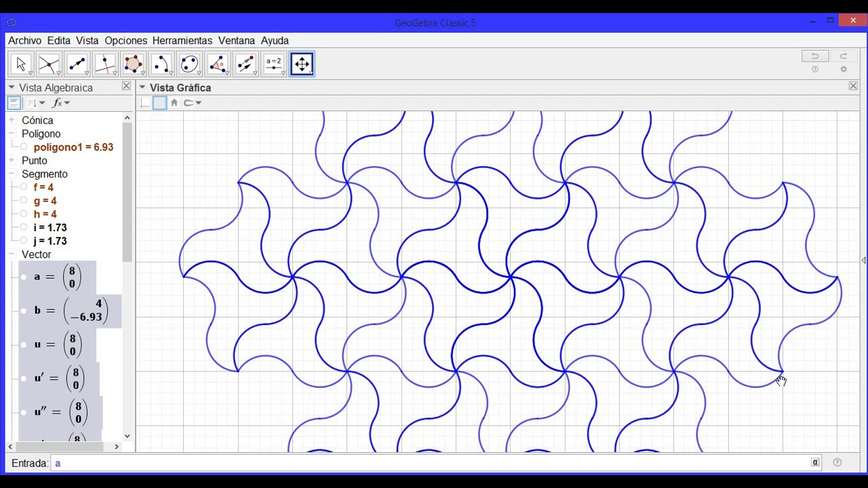
Task: Select the Intersect point tool
Action: 49,64
